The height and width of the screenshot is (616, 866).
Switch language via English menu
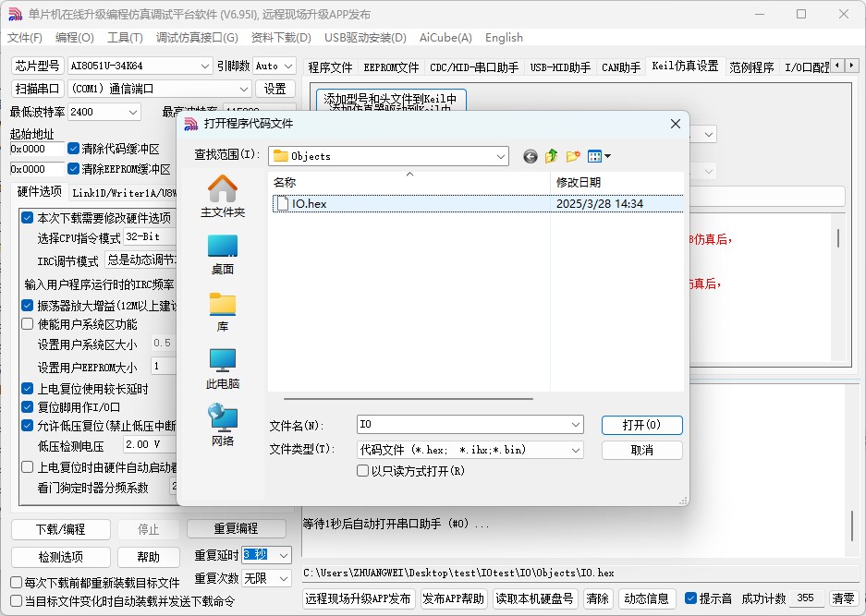[x=504, y=38]
